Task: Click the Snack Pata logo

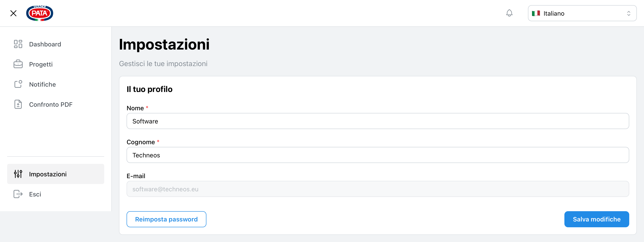Action: pyautogui.click(x=40, y=13)
